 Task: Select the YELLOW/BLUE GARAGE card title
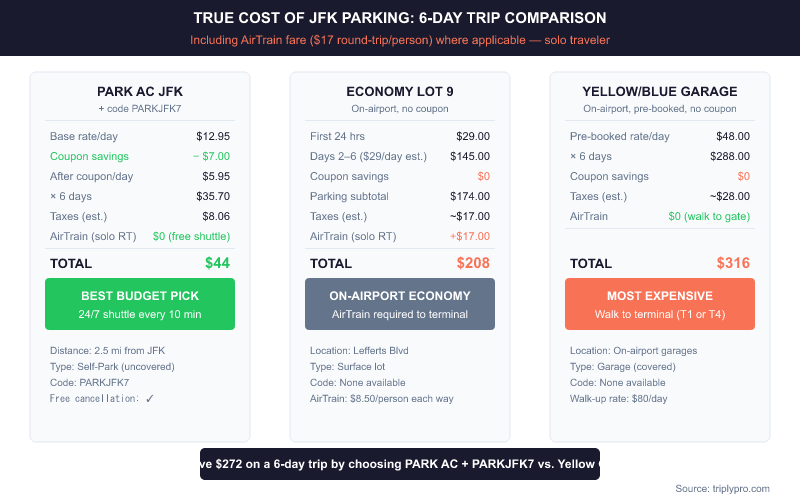(x=660, y=92)
